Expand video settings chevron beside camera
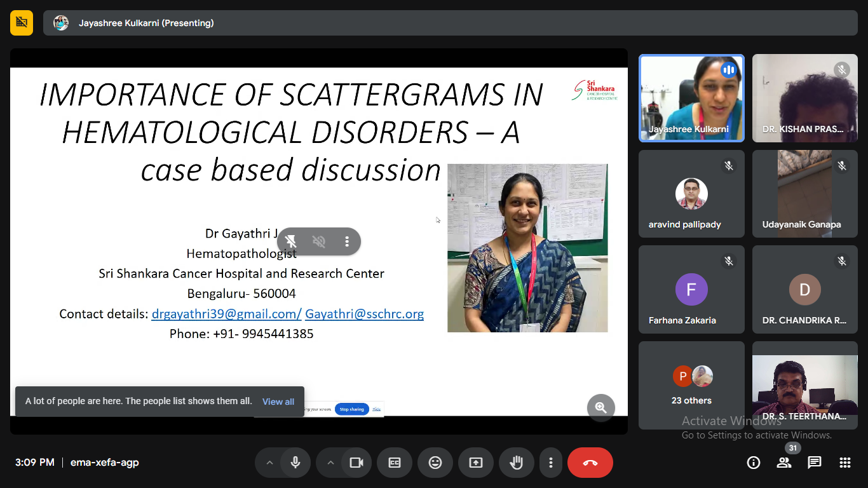This screenshot has height=488, width=868. [330, 463]
